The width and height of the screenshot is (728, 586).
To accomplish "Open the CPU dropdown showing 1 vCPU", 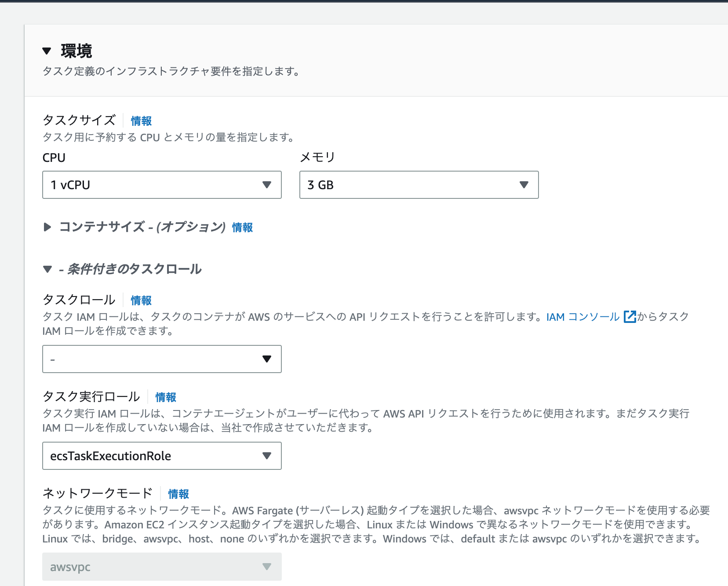I will 162,185.
